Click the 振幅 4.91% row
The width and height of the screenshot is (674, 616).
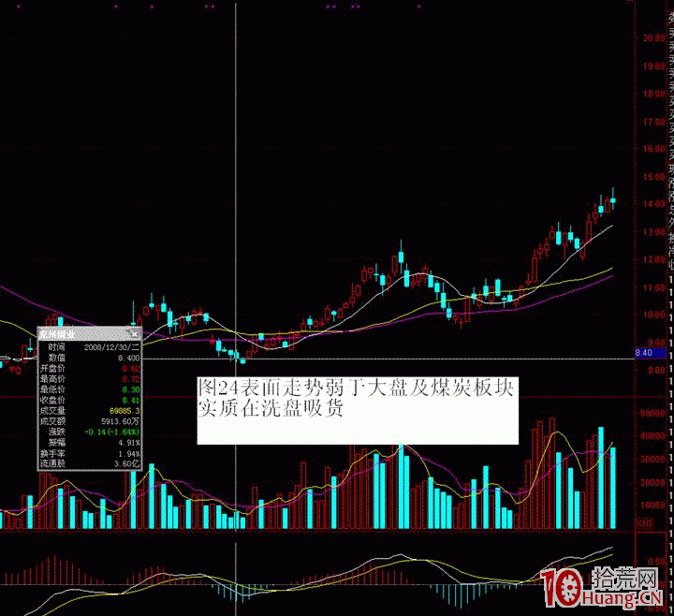(x=89, y=443)
